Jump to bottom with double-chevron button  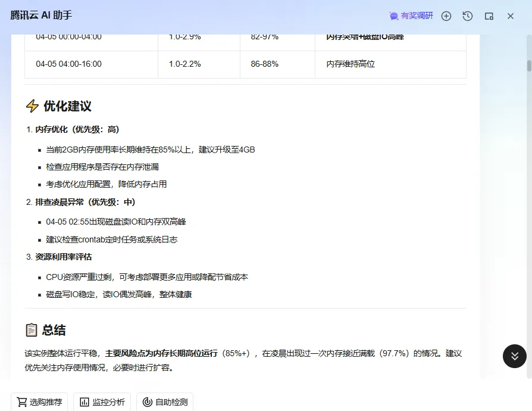515,356
